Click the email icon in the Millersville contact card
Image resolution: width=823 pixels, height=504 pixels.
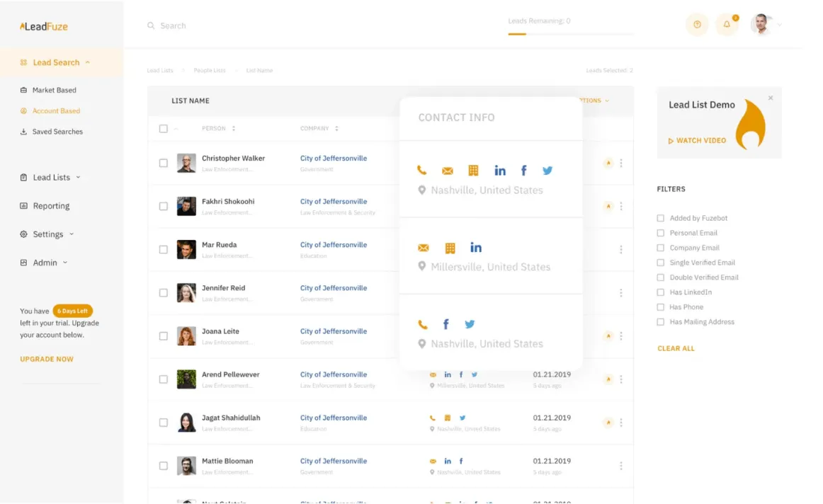tap(423, 248)
